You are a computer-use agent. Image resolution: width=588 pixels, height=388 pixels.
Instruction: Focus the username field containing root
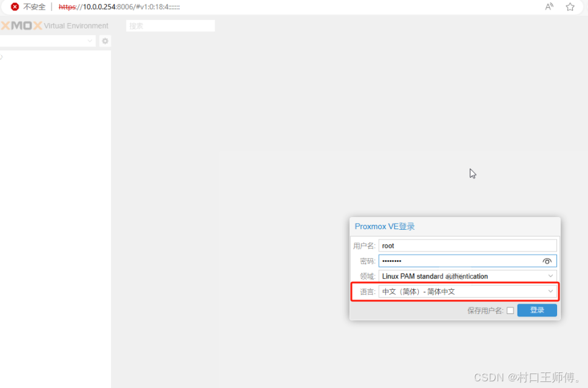pos(468,246)
